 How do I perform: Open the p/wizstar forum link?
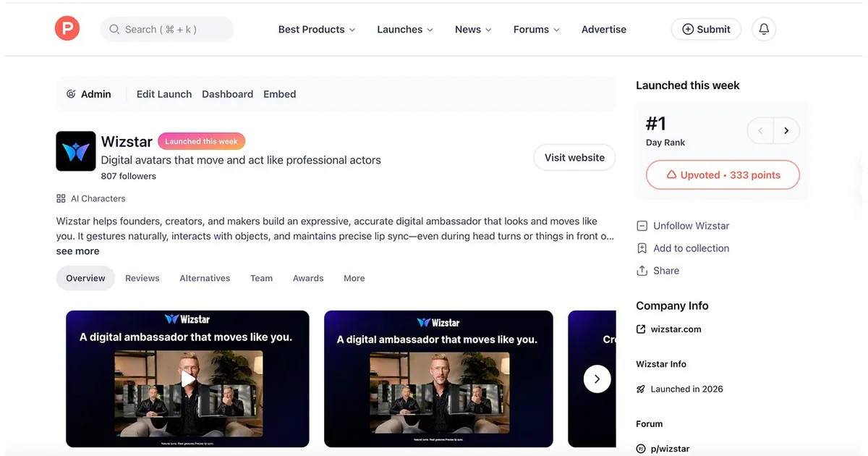[670, 449]
